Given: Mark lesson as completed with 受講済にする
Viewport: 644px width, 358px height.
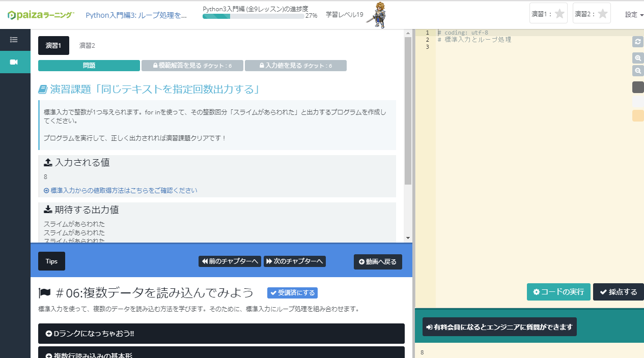Looking at the screenshot, I should (x=292, y=293).
